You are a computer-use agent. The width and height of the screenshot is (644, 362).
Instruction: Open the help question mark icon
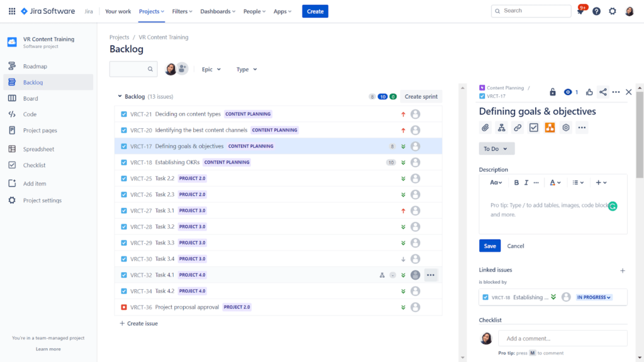click(x=596, y=11)
